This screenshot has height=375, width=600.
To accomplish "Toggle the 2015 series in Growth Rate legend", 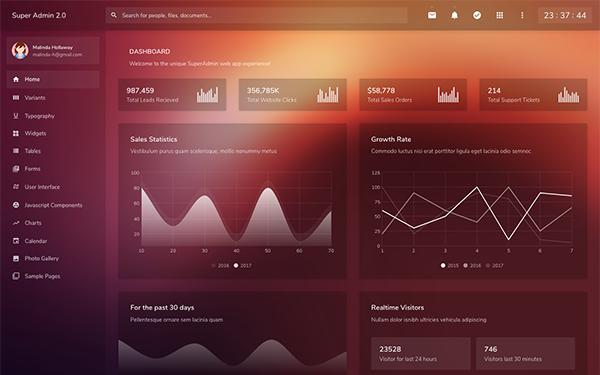I will click(x=450, y=265).
